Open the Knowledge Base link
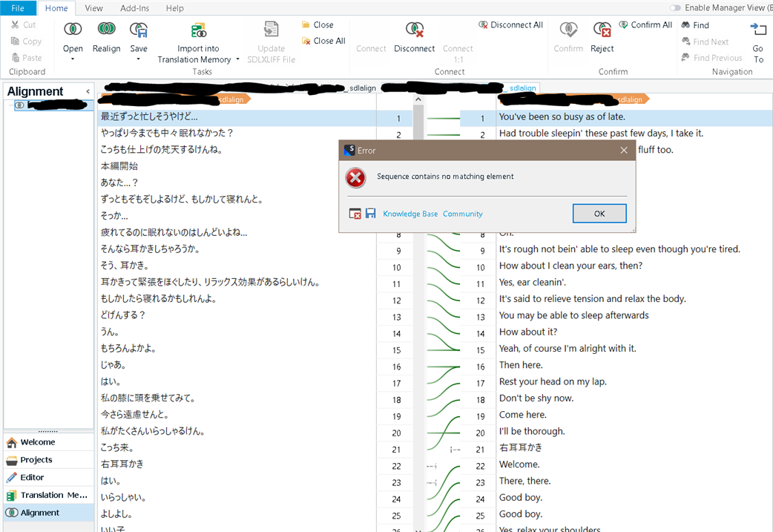Screen dimensions: 773x532 (x=410, y=214)
